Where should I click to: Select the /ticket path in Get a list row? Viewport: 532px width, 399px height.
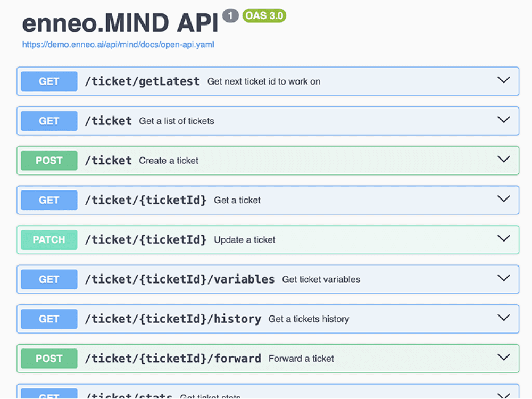click(x=108, y=121)
